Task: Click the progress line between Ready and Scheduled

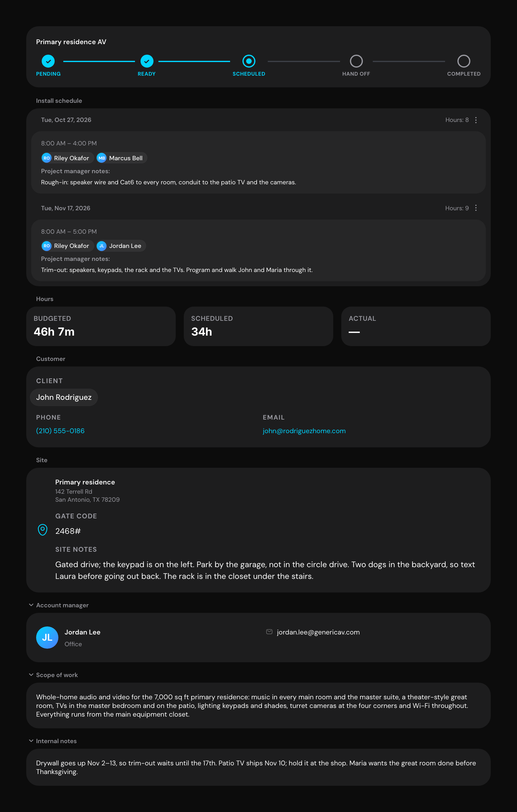Action: [194, 61]
